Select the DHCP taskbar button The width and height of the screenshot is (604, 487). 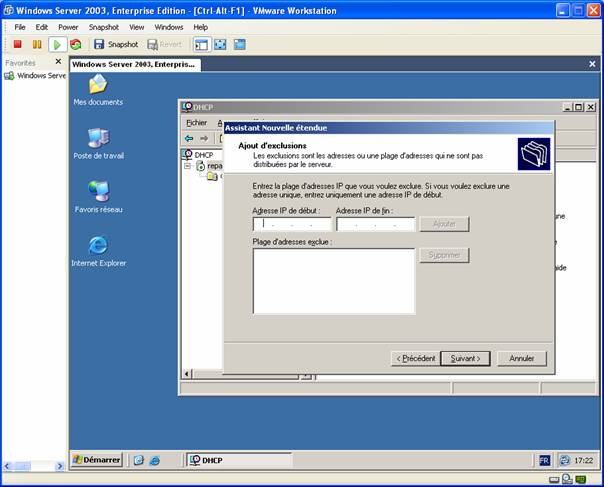pyautogui.click(x=239, y=460)
